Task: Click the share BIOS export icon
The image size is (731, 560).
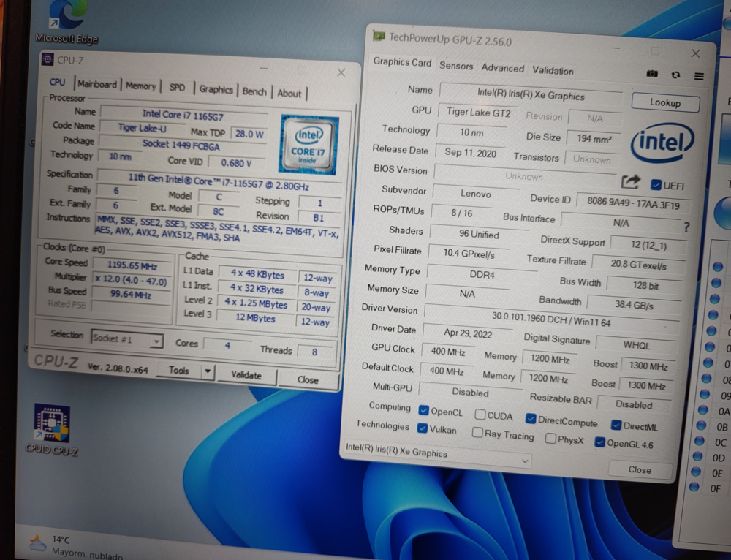Action: click(631, 181)
